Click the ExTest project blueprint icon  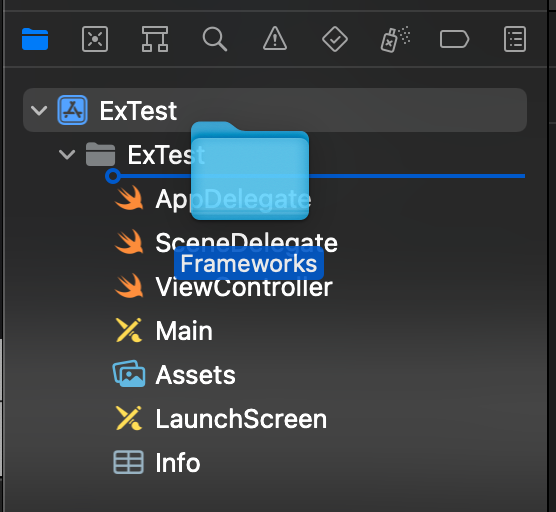[x=73, y=110]
